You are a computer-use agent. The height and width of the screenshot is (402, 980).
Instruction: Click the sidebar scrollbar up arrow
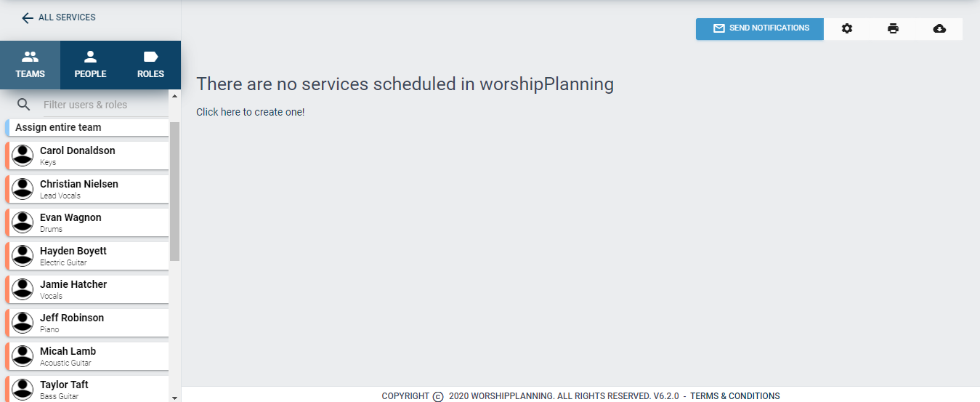[174, 95]
